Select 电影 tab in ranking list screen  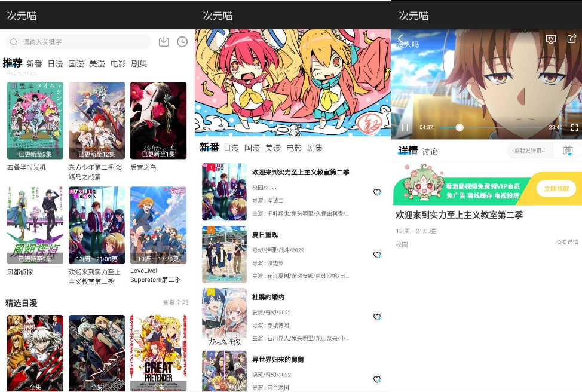coord(294,148)
